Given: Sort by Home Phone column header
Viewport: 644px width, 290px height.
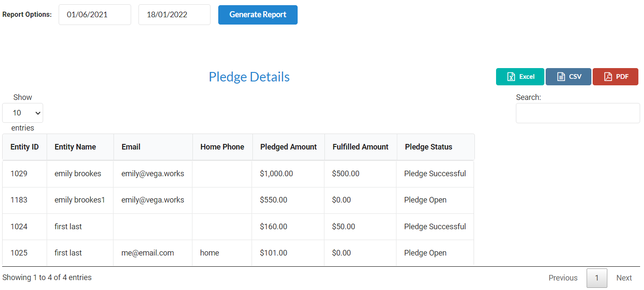Looking at the screenshot, I should (223, 147).
